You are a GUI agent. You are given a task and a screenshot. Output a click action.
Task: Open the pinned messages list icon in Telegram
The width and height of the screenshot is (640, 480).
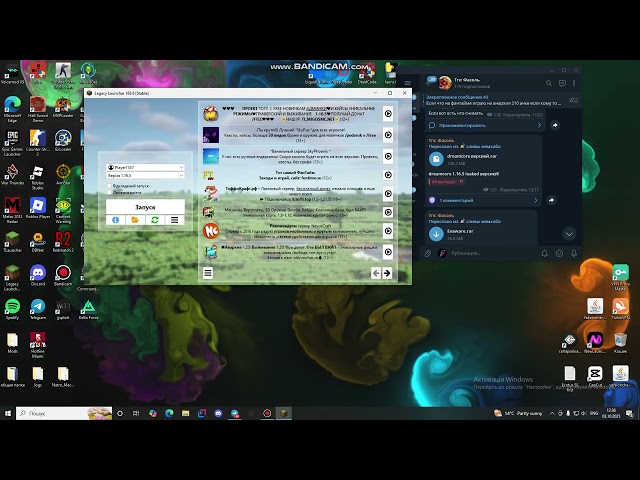[x=573, y=100]
